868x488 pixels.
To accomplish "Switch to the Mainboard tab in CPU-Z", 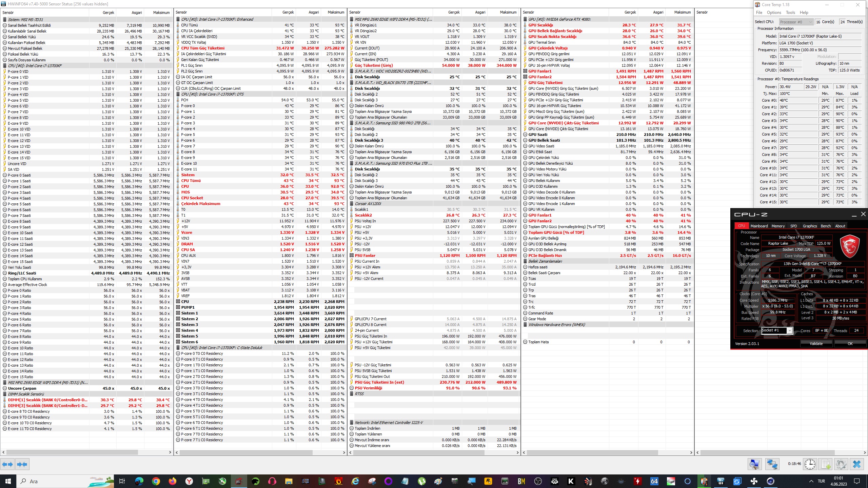I will (x=759, y=226).
